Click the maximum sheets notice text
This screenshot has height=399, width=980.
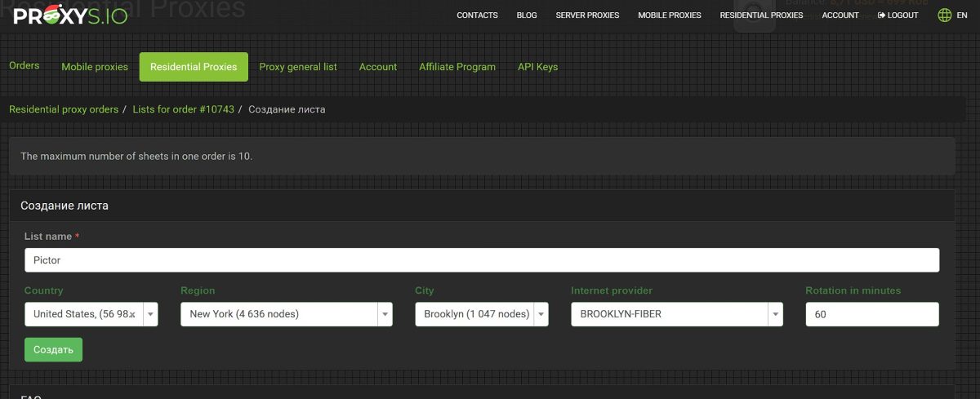[136, 156]
